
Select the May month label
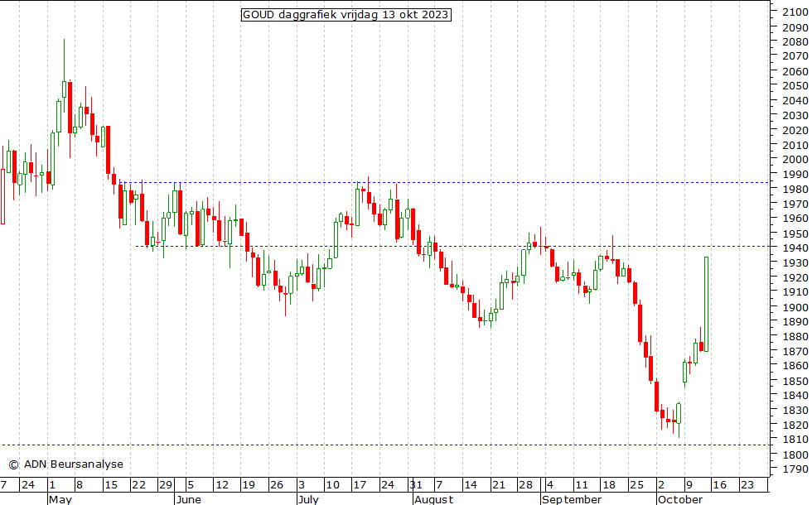(60, 499)
